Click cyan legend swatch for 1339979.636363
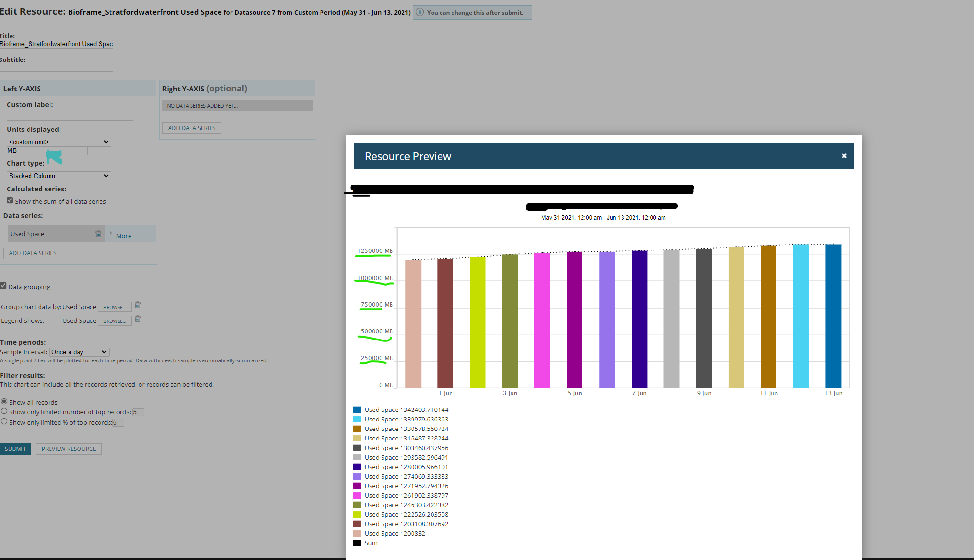This screenshot has height=560, width=974. [357, 419]
